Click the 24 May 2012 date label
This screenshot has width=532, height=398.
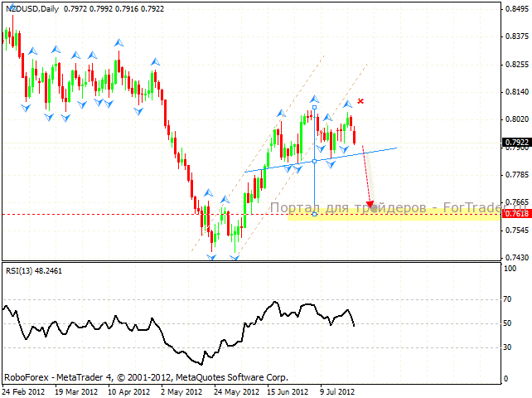(x=234, y=390)
